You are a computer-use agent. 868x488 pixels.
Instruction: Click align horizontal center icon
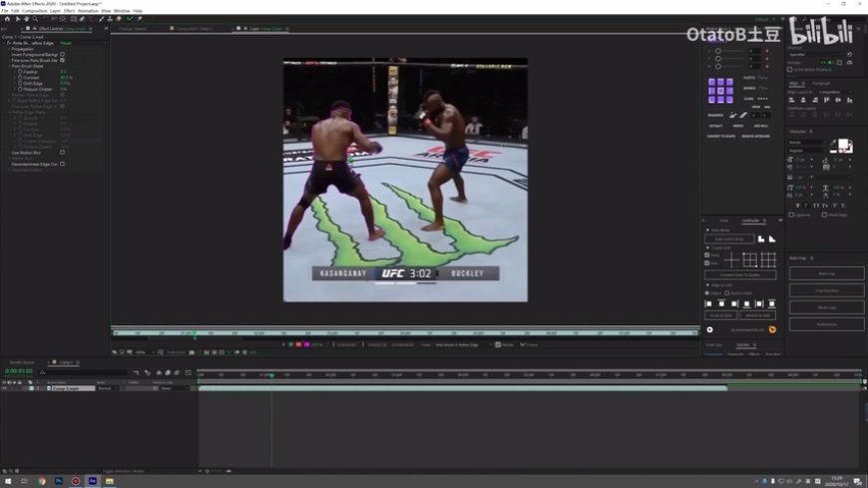pyautogui.click(x=803, y=100)
